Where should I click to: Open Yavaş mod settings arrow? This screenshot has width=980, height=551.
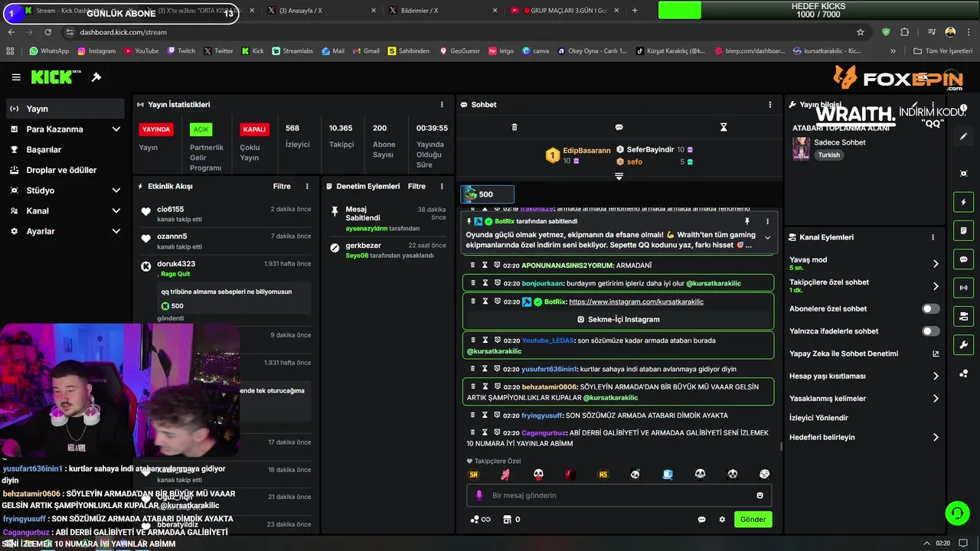(936, 264)
